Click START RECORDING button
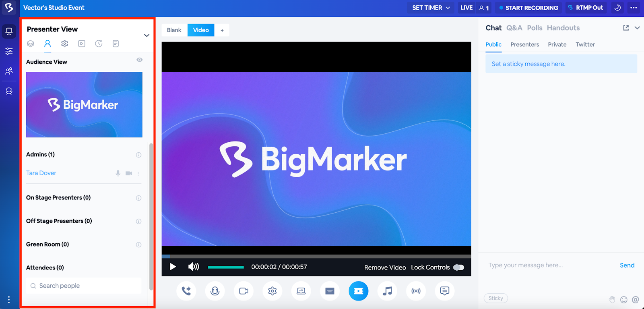 click(x=528, y=8)
